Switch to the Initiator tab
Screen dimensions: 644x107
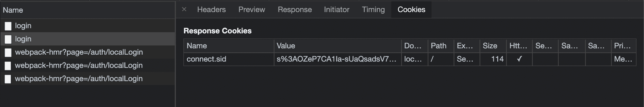pos(336,9)
